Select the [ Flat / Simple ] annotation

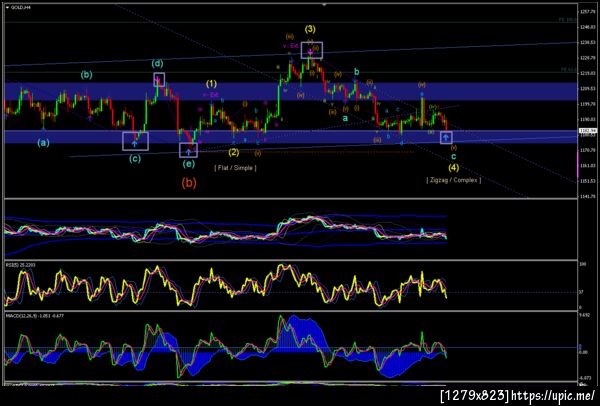pyautogui.click(x=235, y=168)
